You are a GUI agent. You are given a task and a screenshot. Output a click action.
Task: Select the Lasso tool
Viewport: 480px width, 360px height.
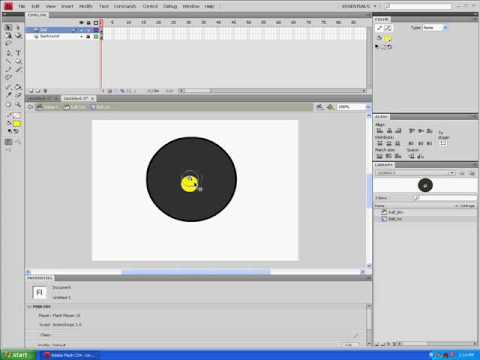(x=9, y=44)
